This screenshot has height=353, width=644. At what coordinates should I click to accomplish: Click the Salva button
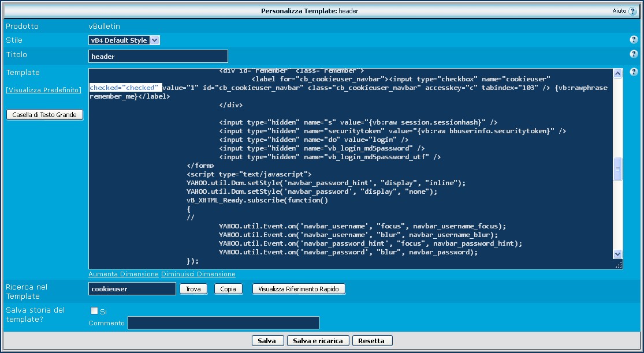pyautogui.click(x=267, y=340)
